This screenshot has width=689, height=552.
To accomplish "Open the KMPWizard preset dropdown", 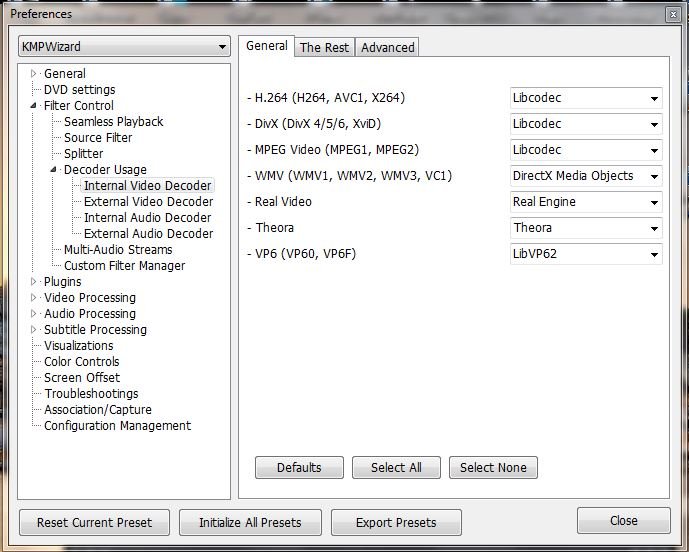I will [x=125, y=47].
